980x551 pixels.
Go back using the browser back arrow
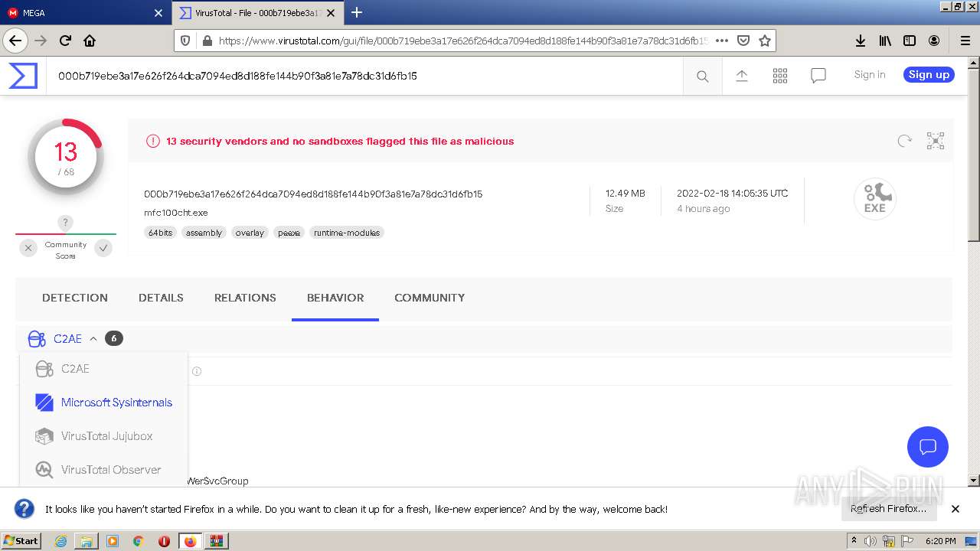coord(15,41)
